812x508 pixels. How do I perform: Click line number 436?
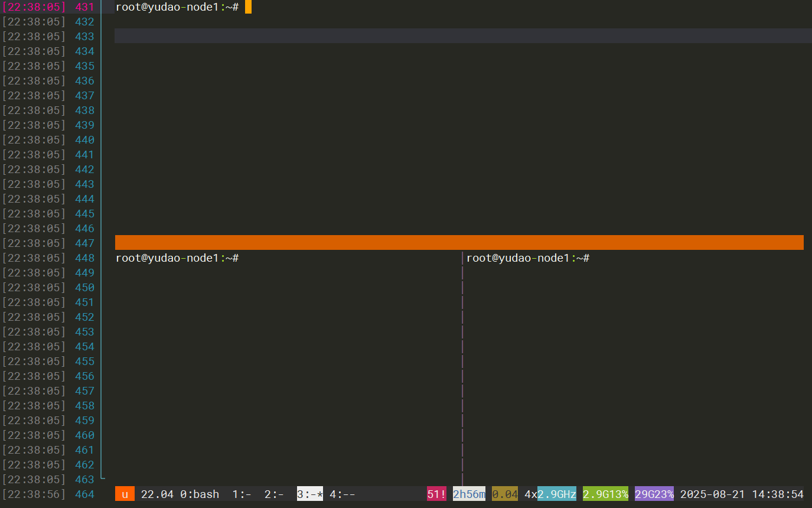pos(84,81)
